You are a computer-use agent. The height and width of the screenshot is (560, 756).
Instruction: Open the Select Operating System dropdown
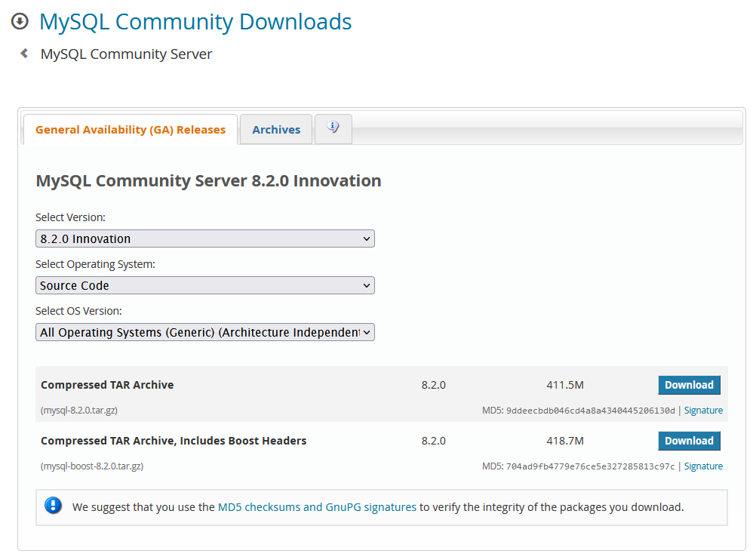pyautogui.click(x=205, y=285)
